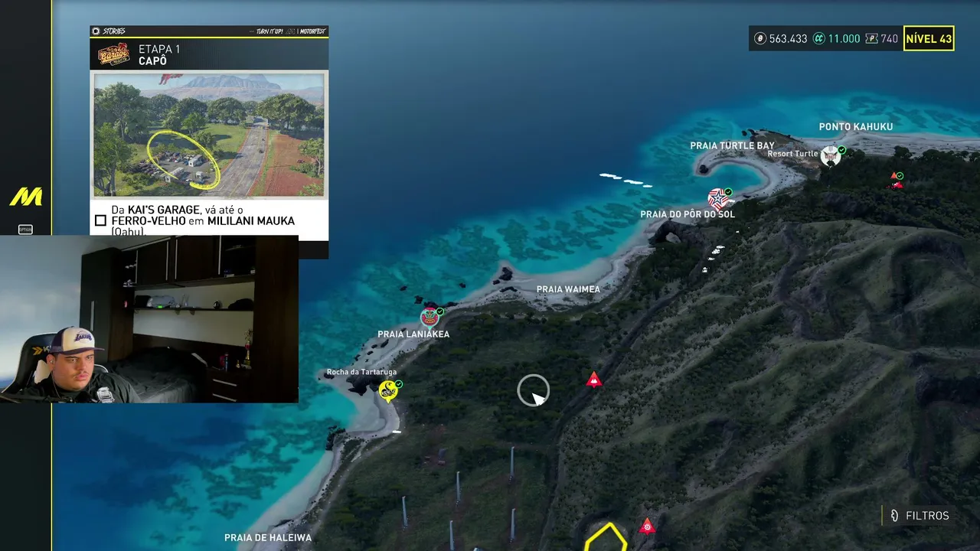Click the 563.433 Bucks balance
The image size is (980, 551).
coord(788,38)
